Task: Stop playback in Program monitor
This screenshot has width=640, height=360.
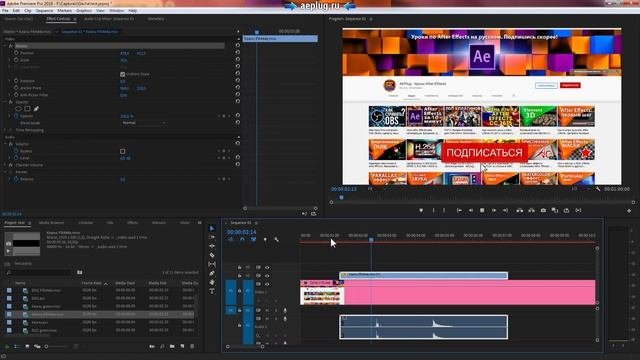Action: tap(482, 210)
